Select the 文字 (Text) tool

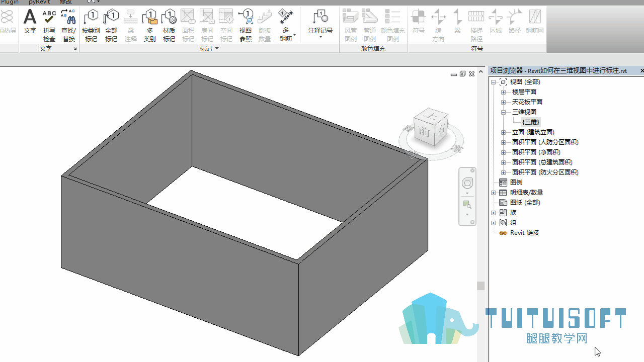coord(30,22)
